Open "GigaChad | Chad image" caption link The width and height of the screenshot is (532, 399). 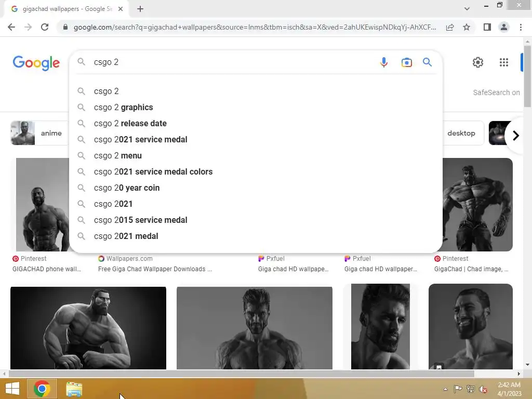pyautogui.click(x=471, y=269)
